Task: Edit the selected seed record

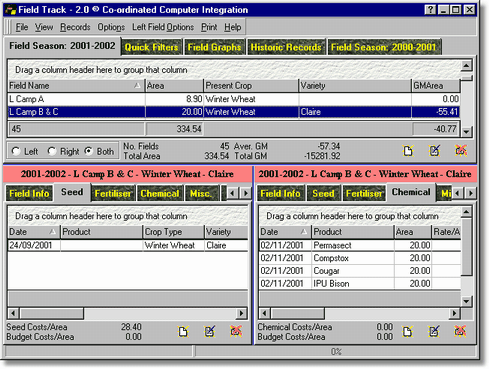Action: pos(209,331)
